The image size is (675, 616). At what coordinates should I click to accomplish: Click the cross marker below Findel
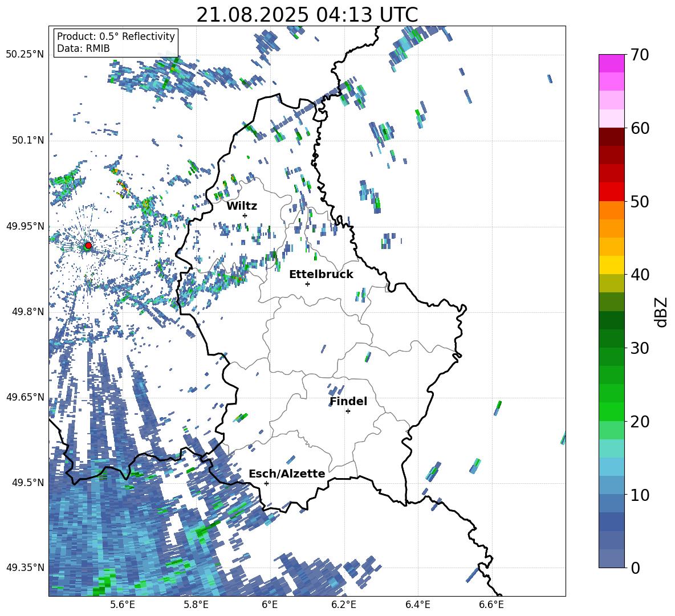[x=348, y=411]
